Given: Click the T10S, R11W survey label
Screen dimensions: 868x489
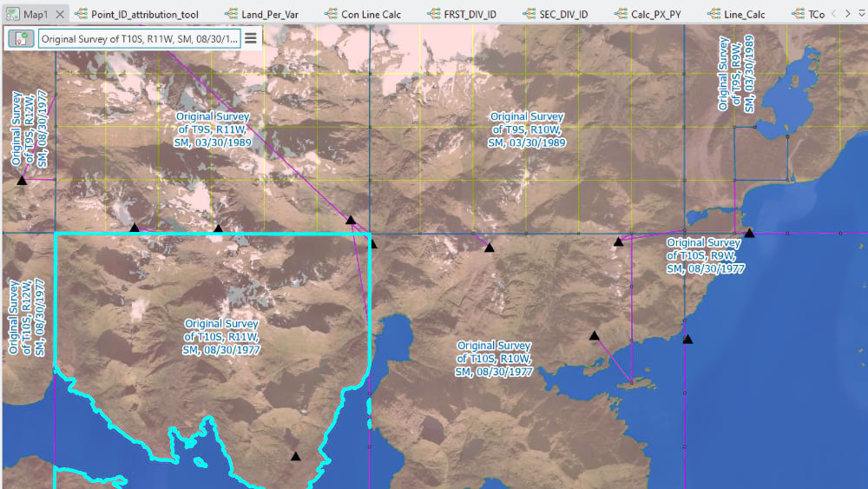Looking at the screenshot, I should (x=221, y=337).
